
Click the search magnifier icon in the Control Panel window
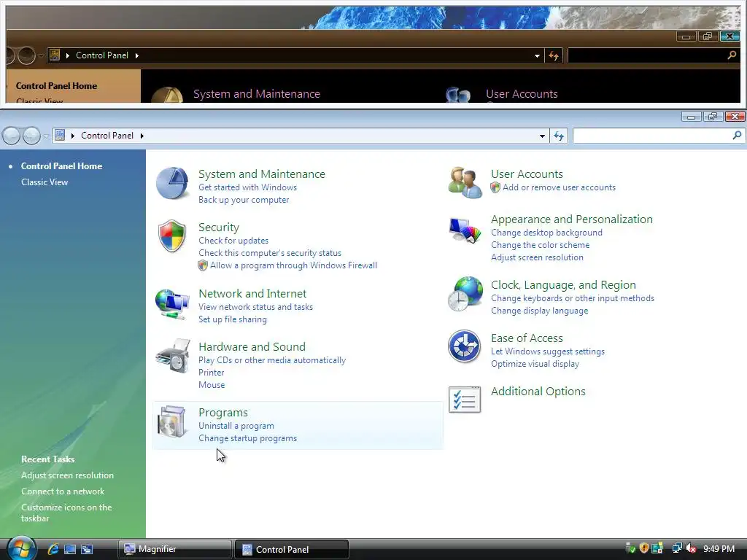[x=737, y=136]
